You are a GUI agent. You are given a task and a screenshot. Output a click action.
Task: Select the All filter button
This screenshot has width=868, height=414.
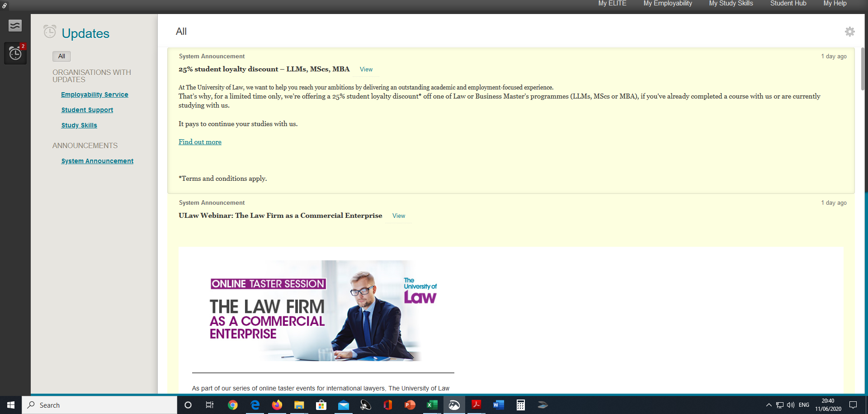(61, 56)
